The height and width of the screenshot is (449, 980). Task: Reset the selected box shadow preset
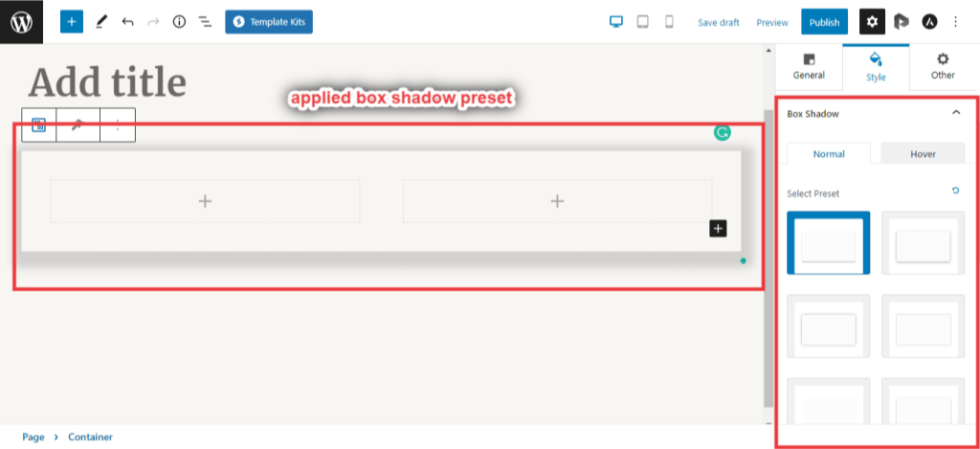coord(955,191)
